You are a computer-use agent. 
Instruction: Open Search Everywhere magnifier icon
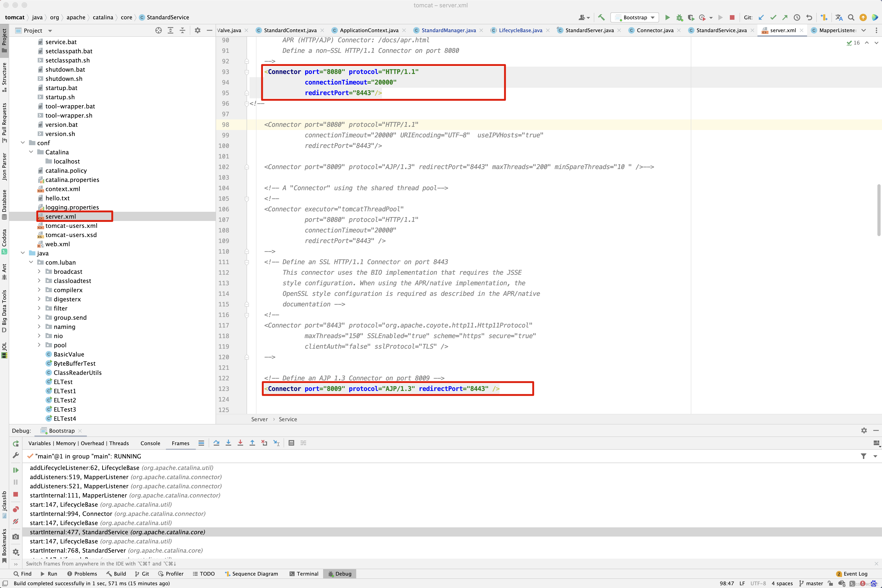pos(851,17)
